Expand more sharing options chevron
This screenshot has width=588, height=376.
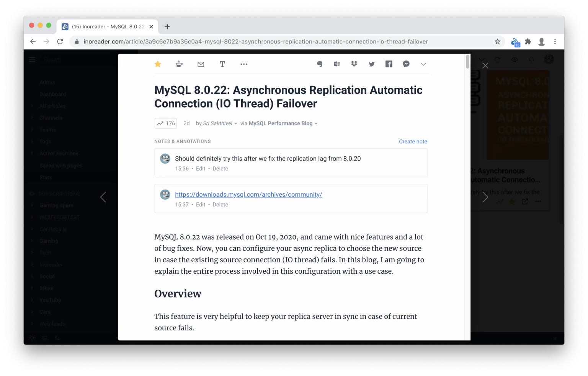(x=423, y=64)
